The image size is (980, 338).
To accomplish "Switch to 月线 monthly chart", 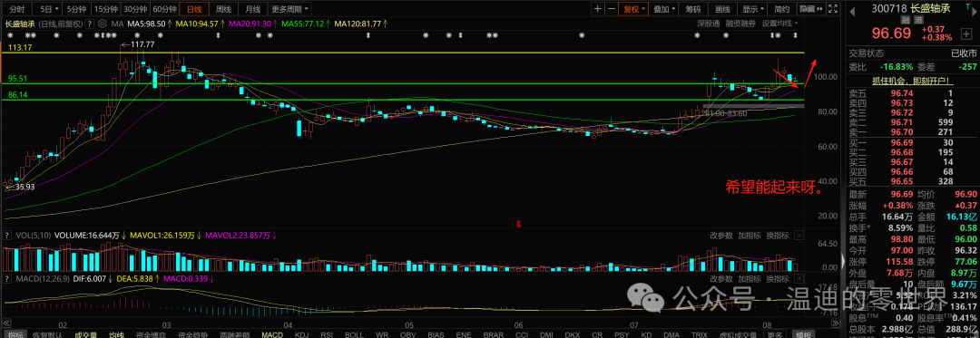I will [x=252, y=9].
